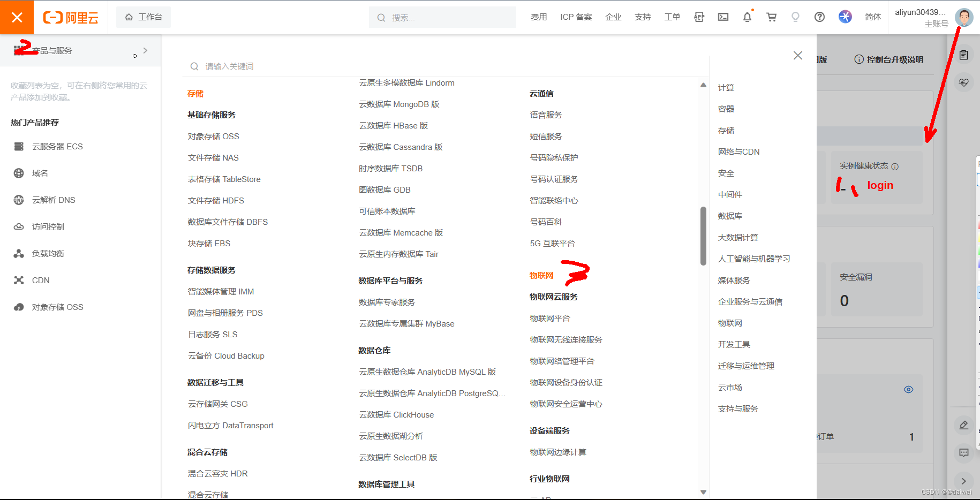980x500 pixels.
Task: Open 物联网边缘计算
Action: coord(558,452)
